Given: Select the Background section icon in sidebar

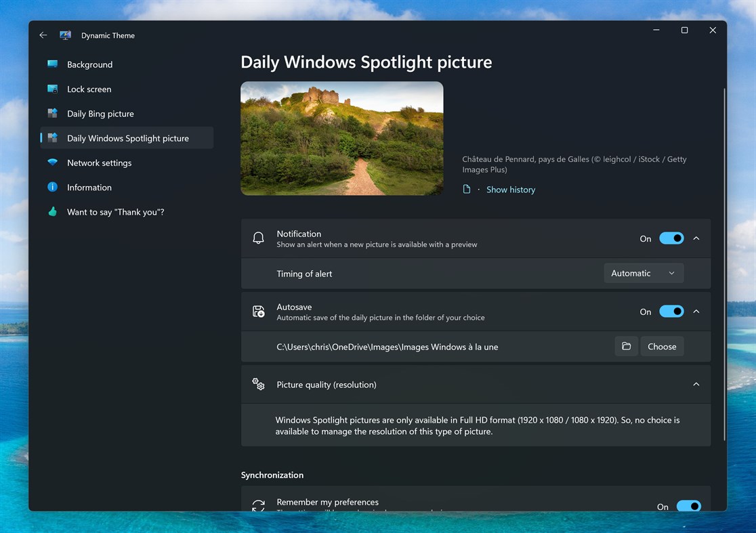Looking at the screenshot, I should click(x=53, y=64).
